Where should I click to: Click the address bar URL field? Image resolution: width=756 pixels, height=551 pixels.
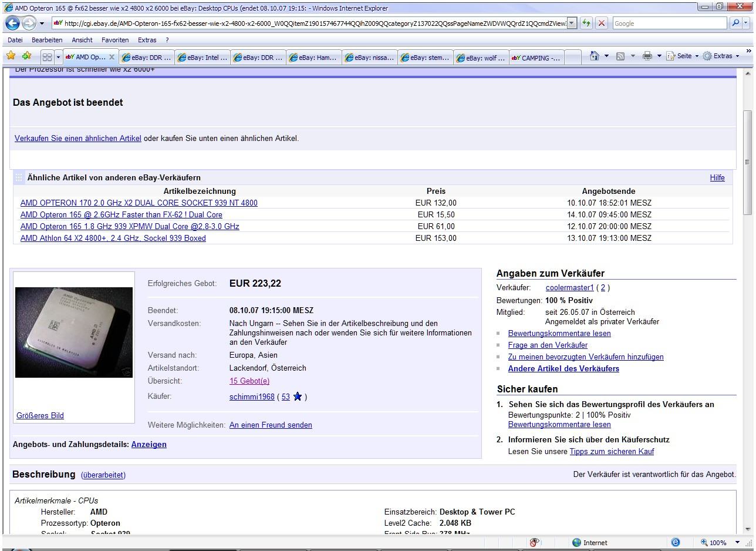310,23
